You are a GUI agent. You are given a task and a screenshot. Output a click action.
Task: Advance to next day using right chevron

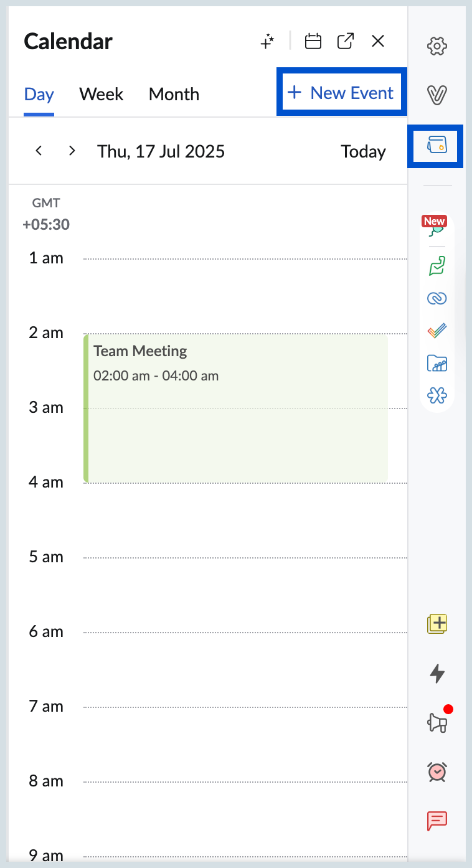(71, 151)
